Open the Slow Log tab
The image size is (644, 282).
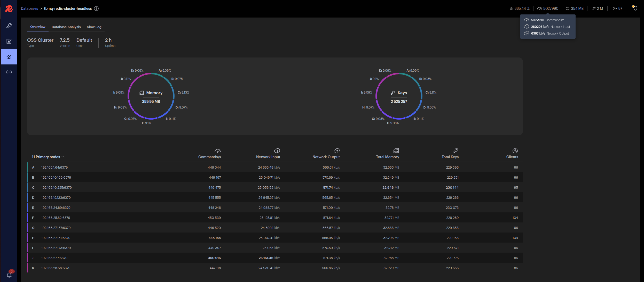94,27
